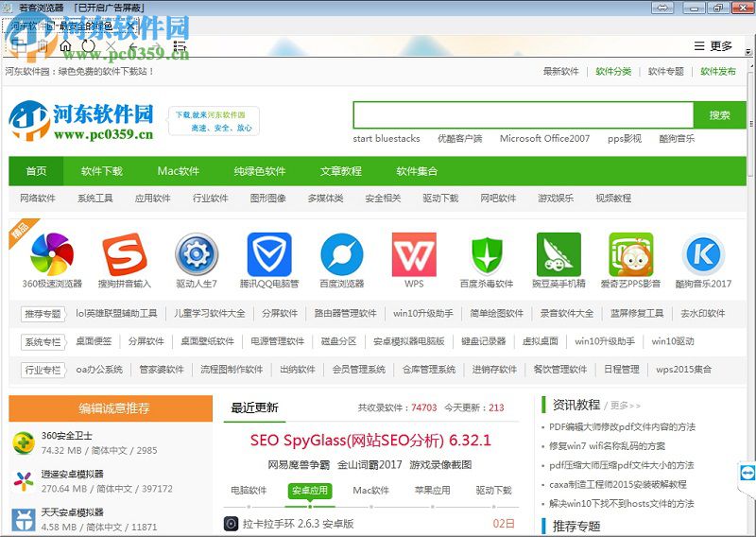Open the 百度浏览器 icon

coord(342,254)
